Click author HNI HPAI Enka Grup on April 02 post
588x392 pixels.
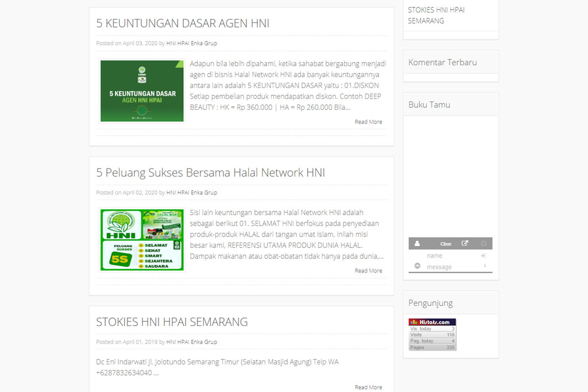pyautogui.click(x=192, y=193)
